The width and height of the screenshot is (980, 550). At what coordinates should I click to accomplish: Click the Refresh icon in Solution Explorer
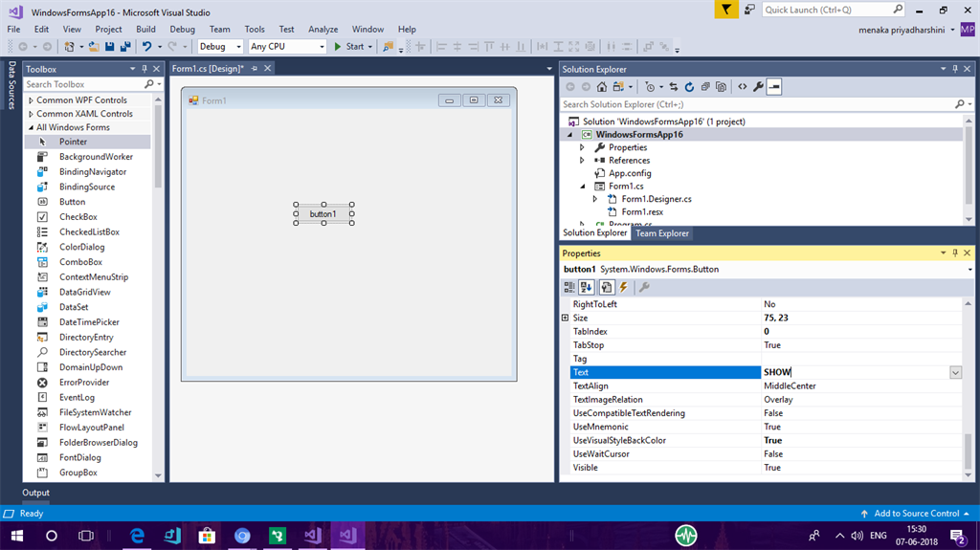coord(689,87)
